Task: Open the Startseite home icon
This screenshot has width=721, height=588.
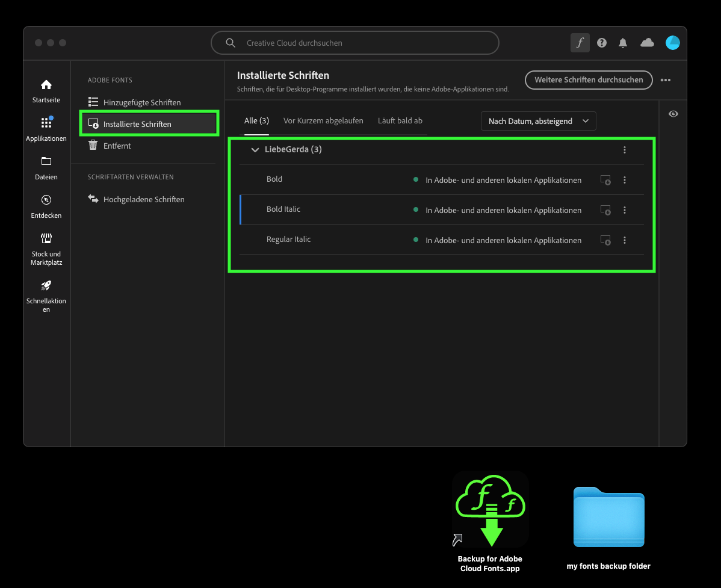Action: [x=46, y=85]
